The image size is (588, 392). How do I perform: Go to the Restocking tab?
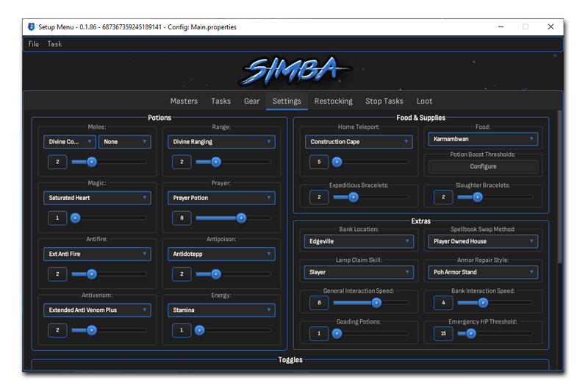pos(333,101)
